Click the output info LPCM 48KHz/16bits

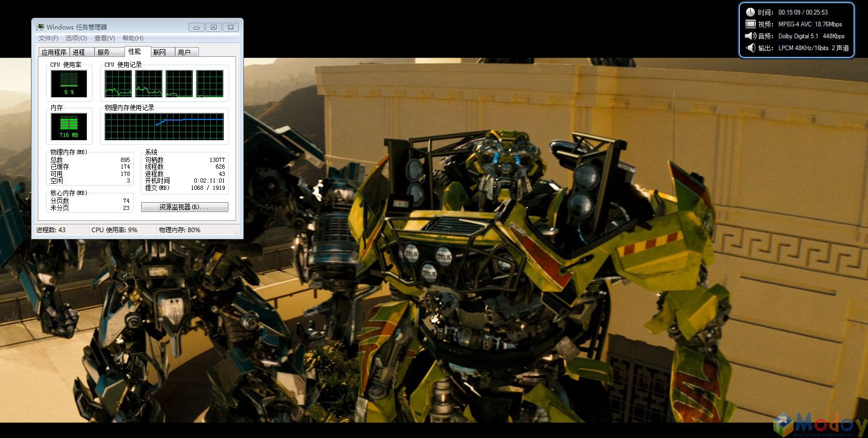(x=803, y=48)
